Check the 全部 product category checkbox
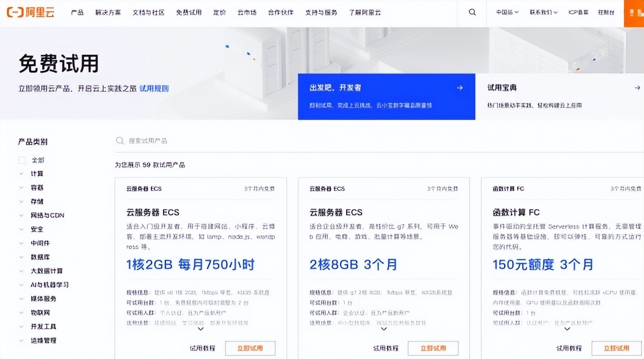The width and height of the screenshot is (644, 359). 22,159
